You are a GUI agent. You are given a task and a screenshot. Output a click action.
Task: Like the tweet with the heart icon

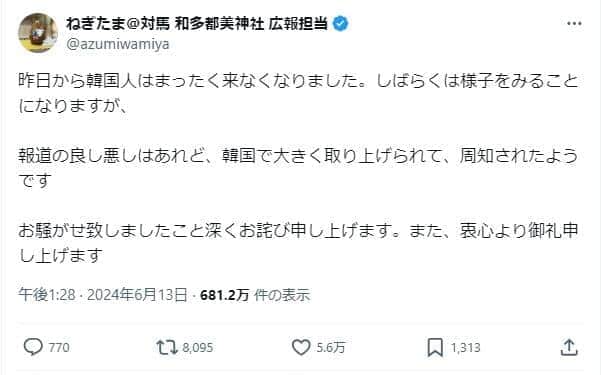[x=301, y=347]
